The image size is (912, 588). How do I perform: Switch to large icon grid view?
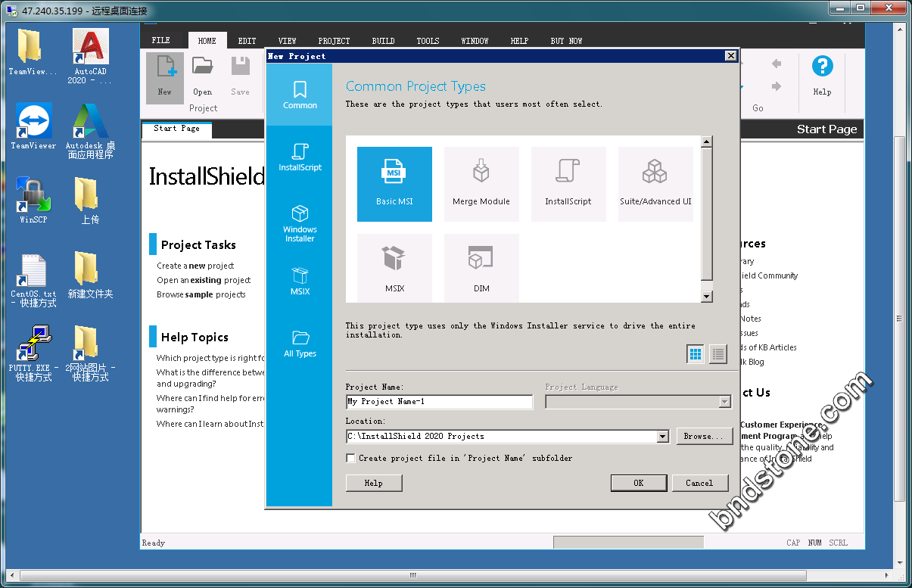(695, 353)
